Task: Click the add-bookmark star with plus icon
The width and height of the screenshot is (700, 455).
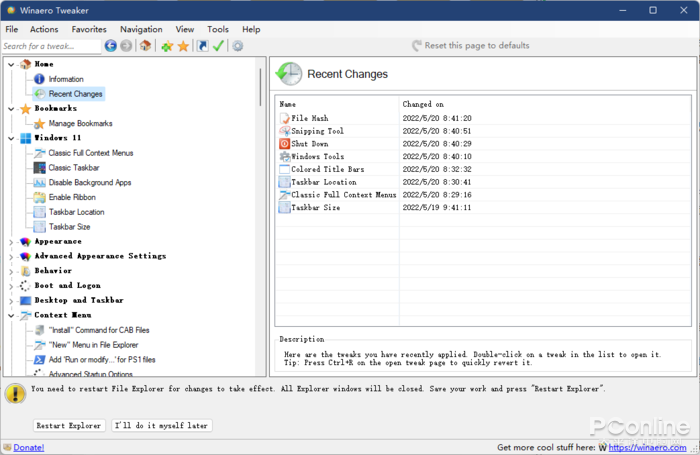Action: click(x=167, y=46)
